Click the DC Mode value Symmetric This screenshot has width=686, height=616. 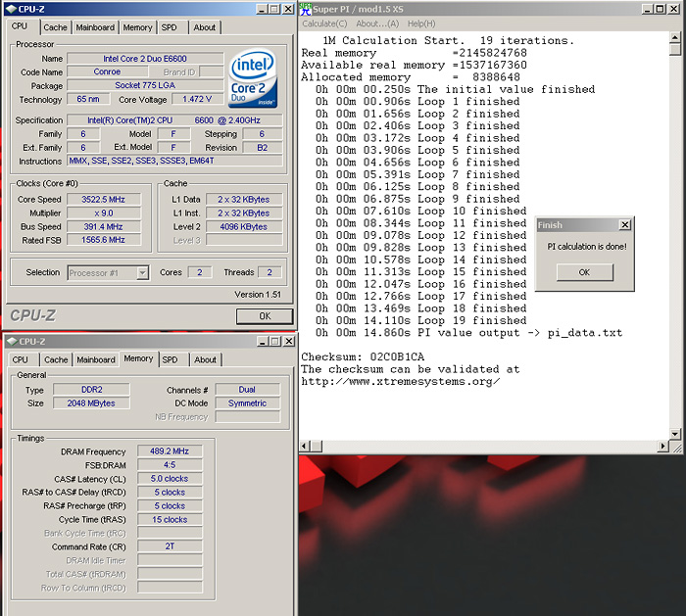coord(247,403)
